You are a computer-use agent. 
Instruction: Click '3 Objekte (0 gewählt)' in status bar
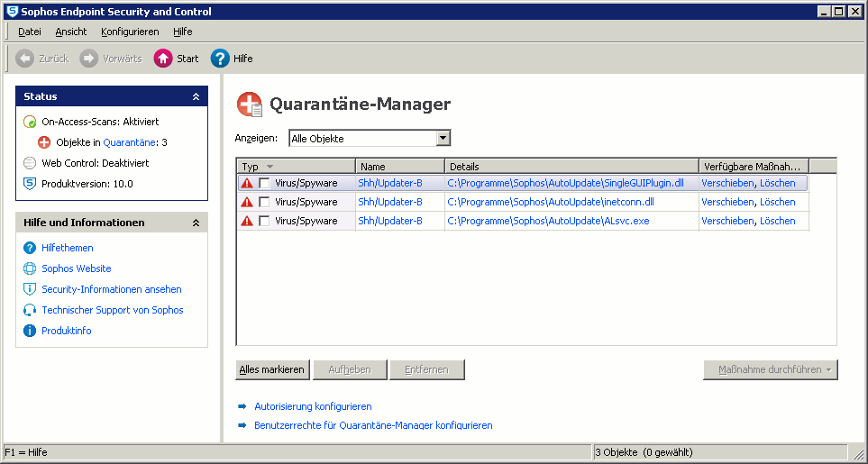[644, 452]
